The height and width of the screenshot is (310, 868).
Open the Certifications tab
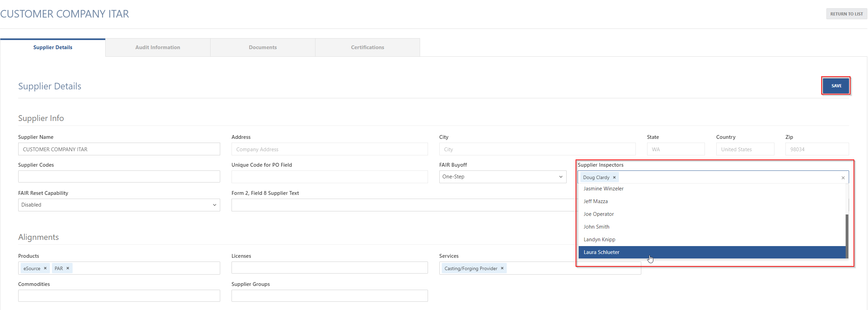point(367,47)
